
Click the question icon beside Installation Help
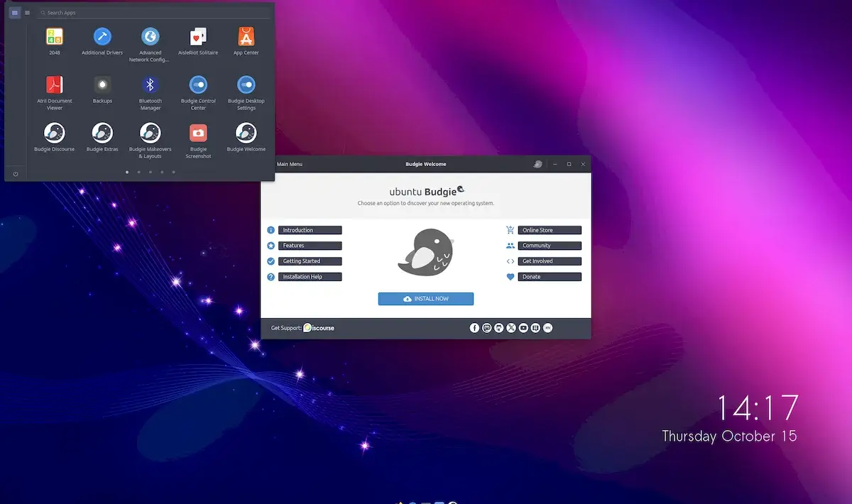[x=271, y=277]
